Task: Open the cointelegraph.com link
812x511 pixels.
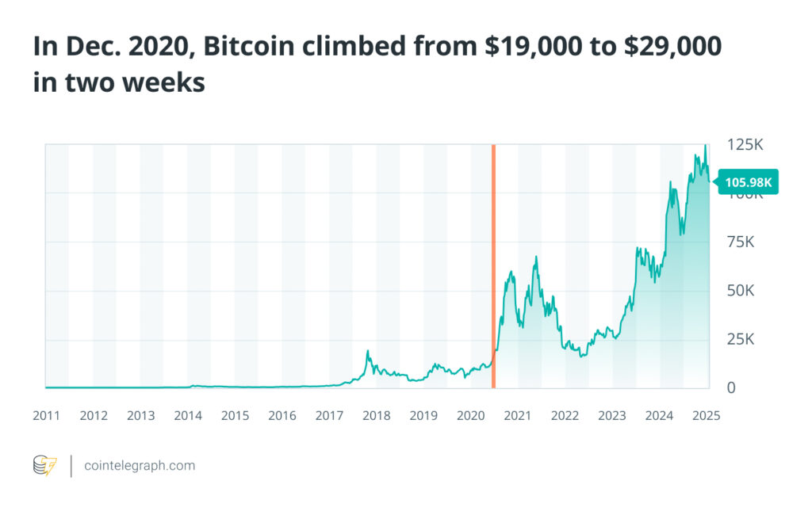Action: point(140,466)
